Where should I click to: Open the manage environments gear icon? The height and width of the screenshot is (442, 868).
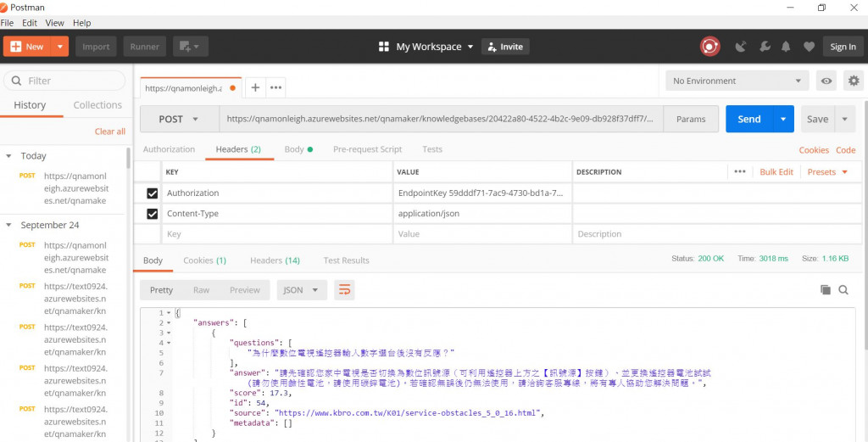tap(854, 81)
